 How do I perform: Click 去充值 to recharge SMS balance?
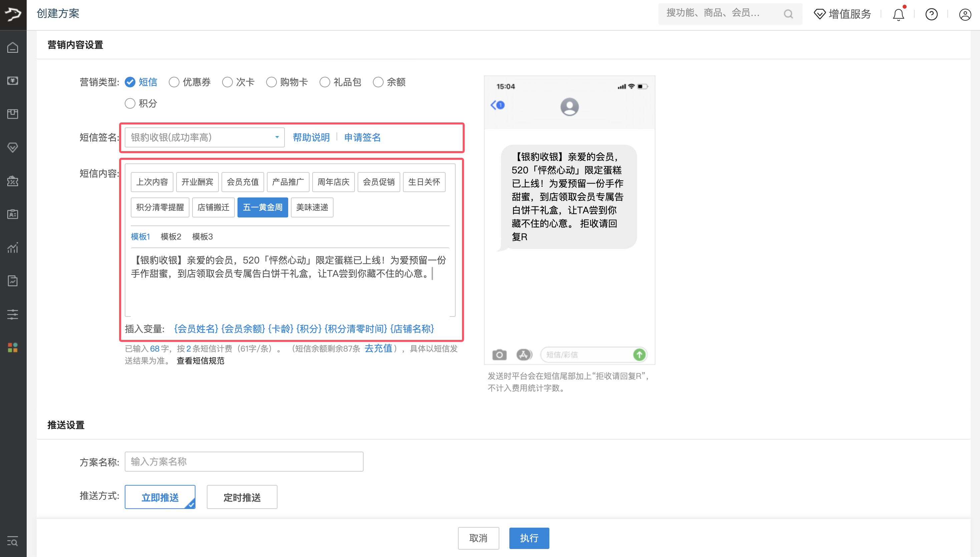(378, 349)
